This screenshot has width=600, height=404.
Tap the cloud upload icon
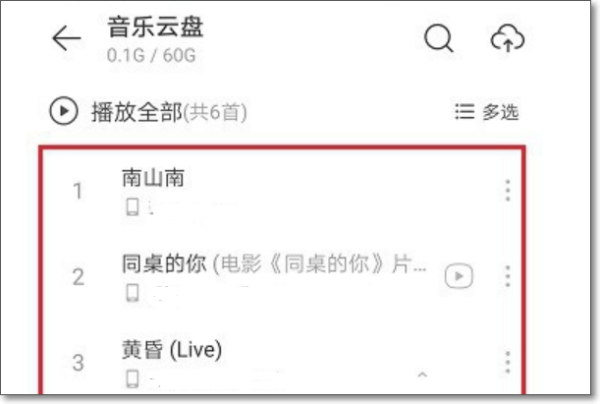507,39
